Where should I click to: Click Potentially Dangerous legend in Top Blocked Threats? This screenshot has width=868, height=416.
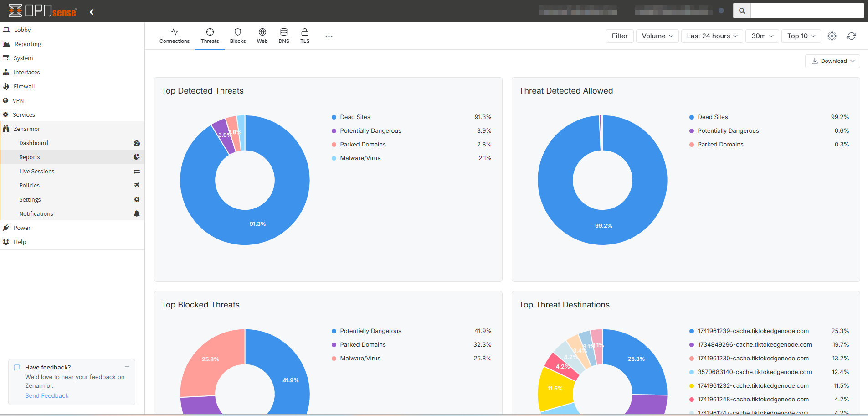pos(370,331)
